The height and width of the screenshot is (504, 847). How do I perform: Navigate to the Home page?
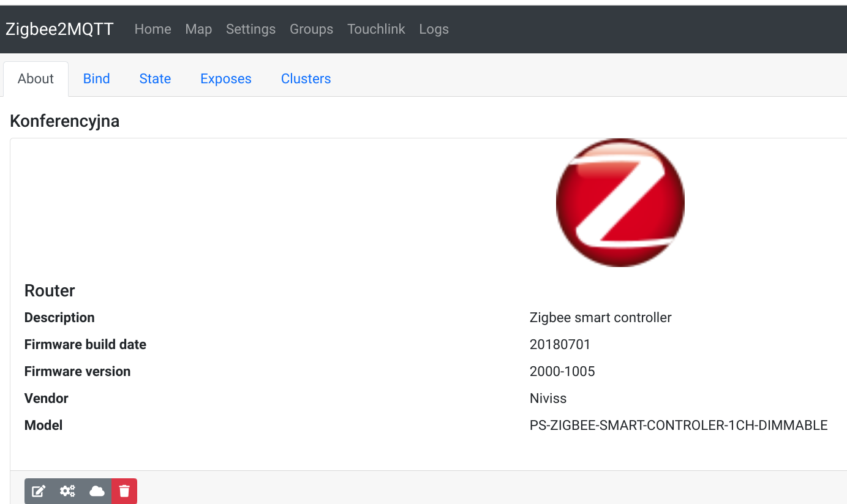[x=152, y=29]
